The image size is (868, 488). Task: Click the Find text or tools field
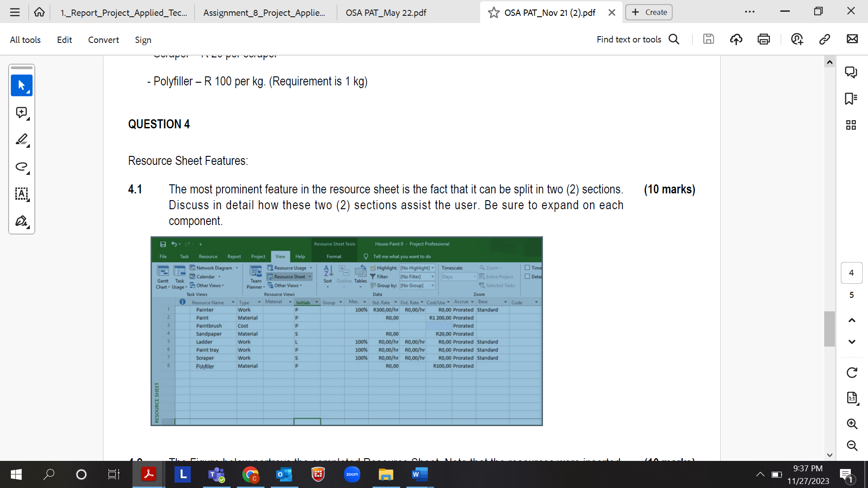pyautogui.click(x=628, y=39)
